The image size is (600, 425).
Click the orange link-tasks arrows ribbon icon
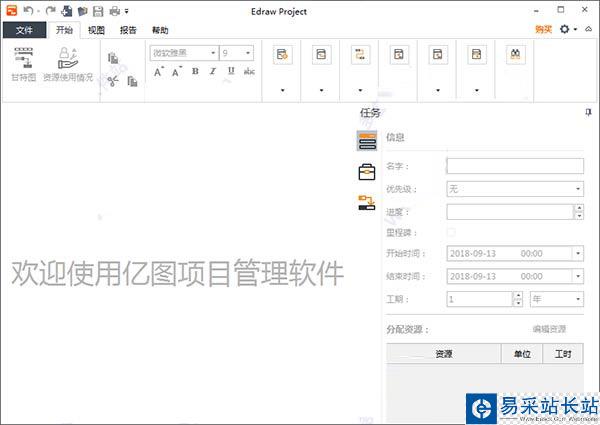point(360,55)
